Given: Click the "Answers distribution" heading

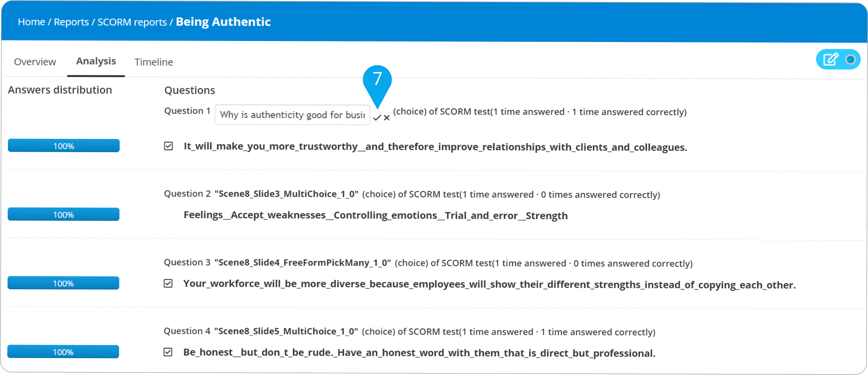Looking at the screenshot, I should [x=60, y=90].
